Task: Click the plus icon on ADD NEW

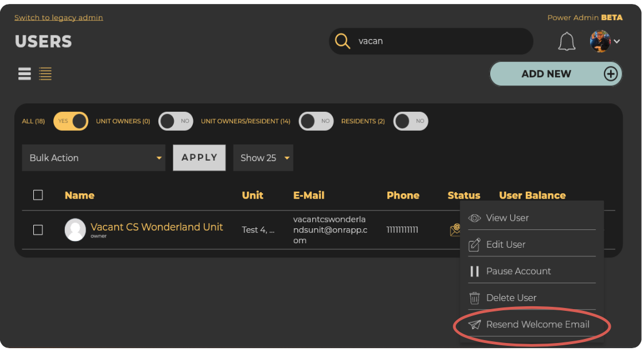Action: pyautogui.click(x=611, y=73)
